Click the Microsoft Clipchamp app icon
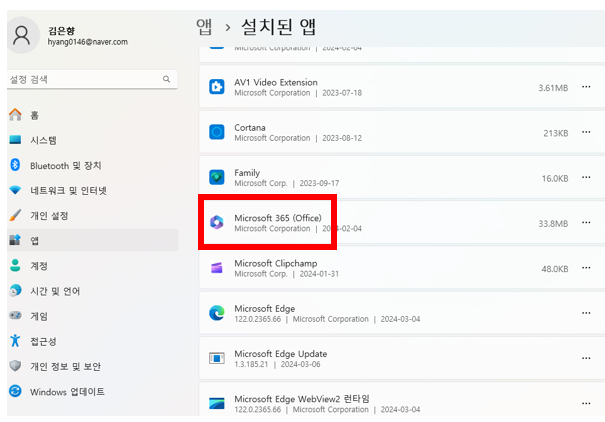This screenshot has height=422, width=605. click(217, 267)
